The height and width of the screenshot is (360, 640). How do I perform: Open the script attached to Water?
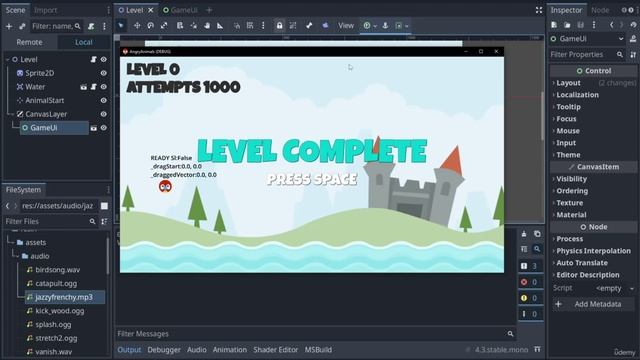pos(93,87)
